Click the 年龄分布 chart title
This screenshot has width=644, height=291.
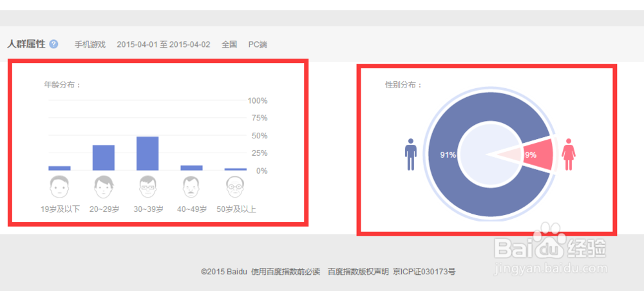[62, 85]
